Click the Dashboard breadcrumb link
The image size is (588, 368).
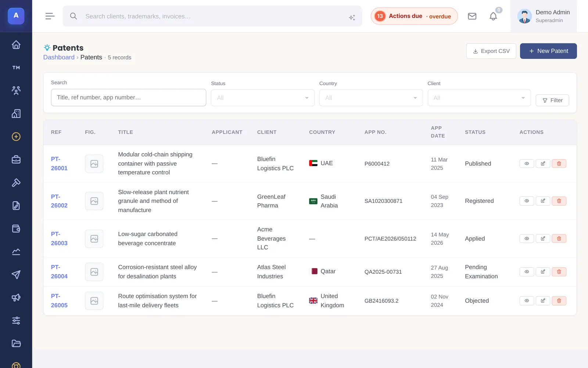tap(59, 57)
